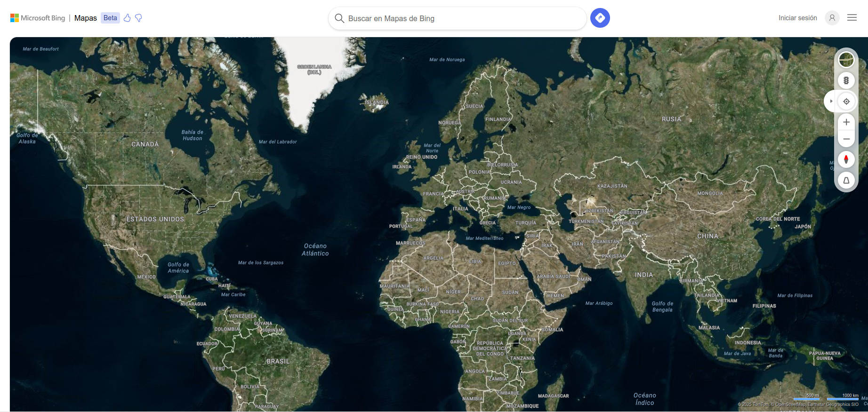Click the RUSIA country label
This screenshot has height=412, width=868.
(x=671, y=119)
